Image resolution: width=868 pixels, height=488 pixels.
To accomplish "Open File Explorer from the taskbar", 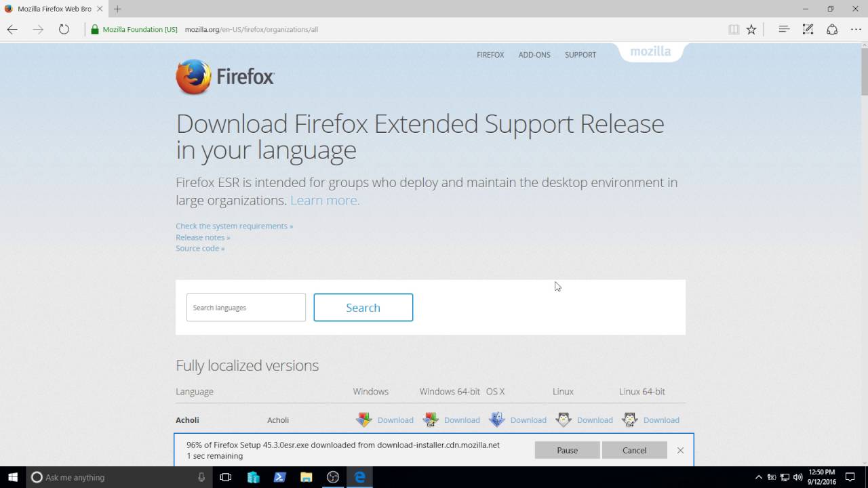I will pos(306,477).
